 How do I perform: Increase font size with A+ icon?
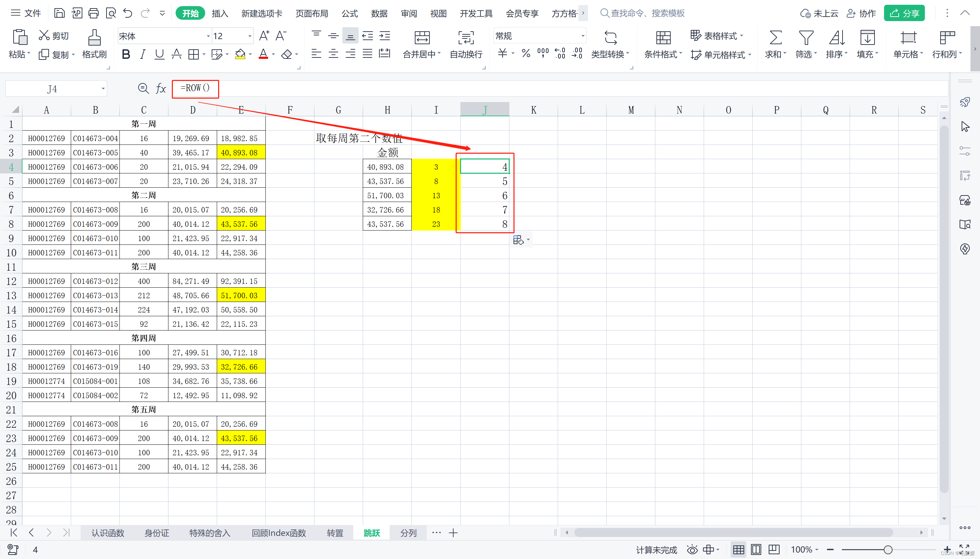[264, 36]
